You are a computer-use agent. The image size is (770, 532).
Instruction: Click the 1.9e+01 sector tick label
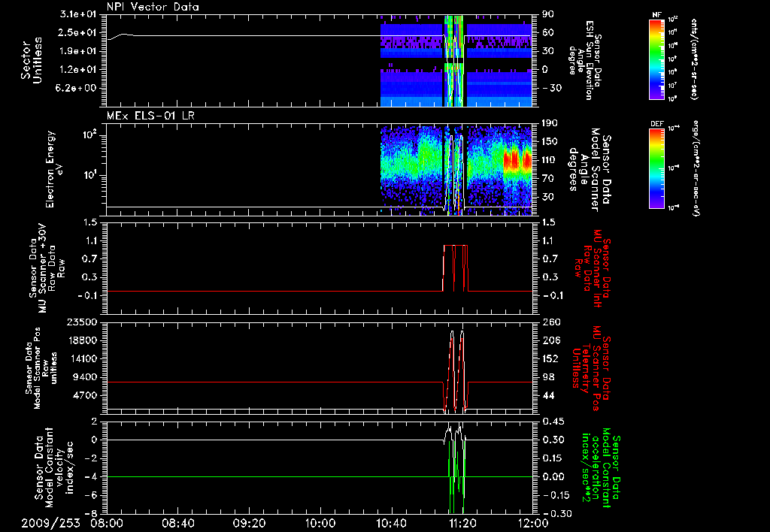tap(78, 51)
